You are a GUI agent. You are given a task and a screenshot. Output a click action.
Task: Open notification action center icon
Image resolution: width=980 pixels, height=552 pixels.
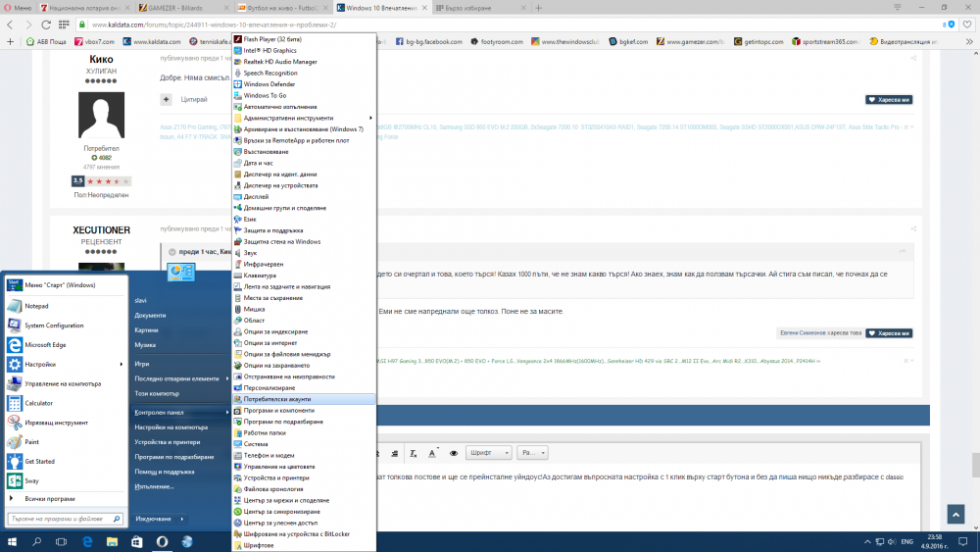coord(963,542)
